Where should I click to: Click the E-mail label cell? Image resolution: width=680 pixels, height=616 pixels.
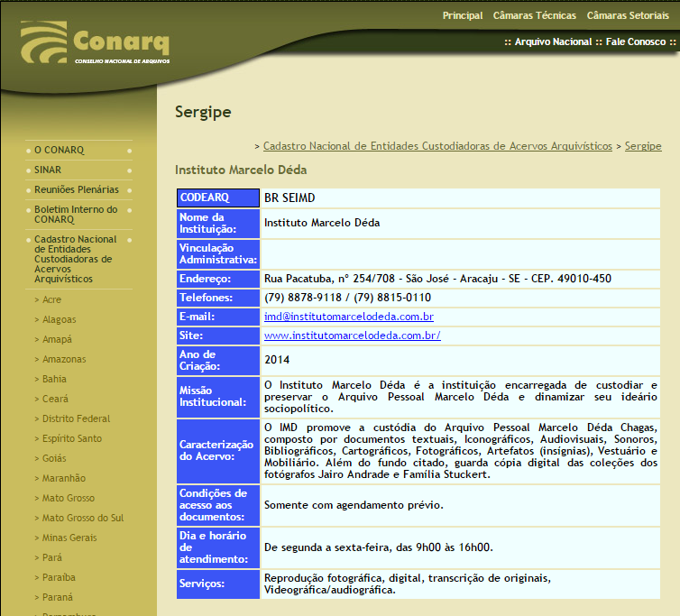[218, 317]
